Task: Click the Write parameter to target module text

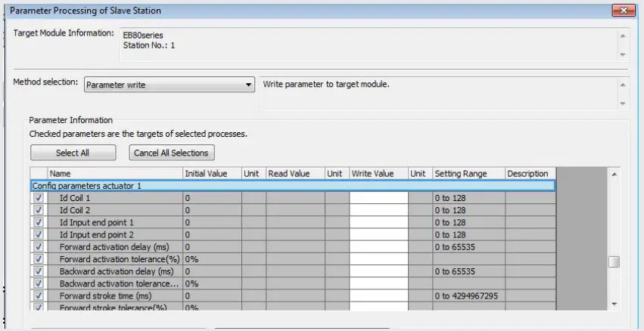Action: click(325, 85)
